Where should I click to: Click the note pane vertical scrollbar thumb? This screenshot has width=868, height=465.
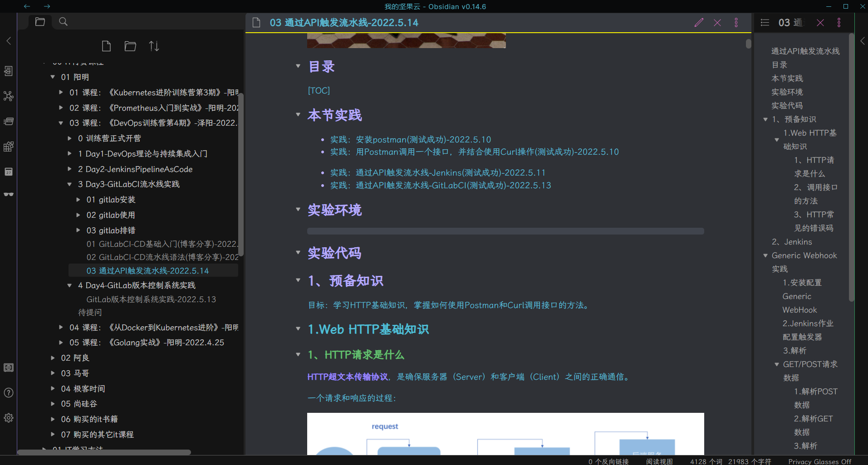click(748, 44)
